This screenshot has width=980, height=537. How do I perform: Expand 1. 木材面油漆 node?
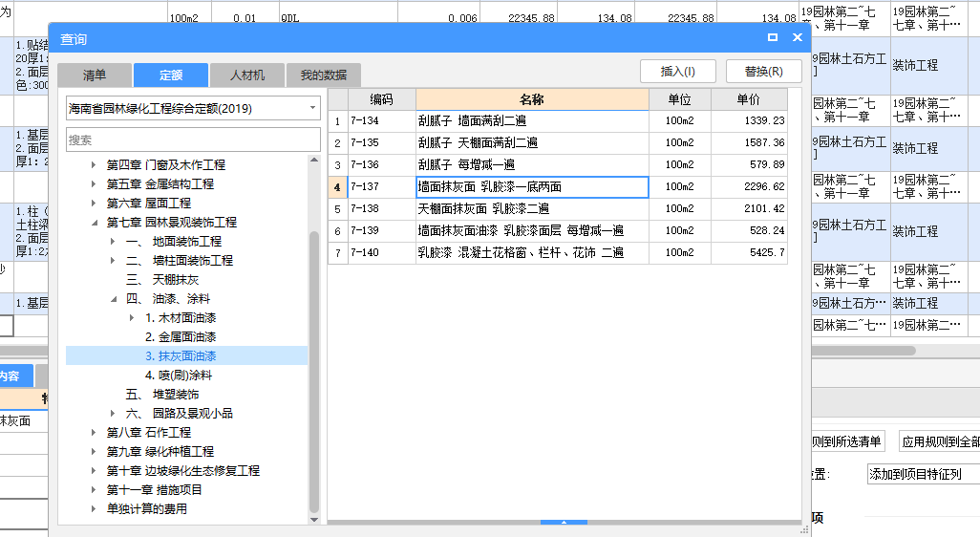point(131,317)
